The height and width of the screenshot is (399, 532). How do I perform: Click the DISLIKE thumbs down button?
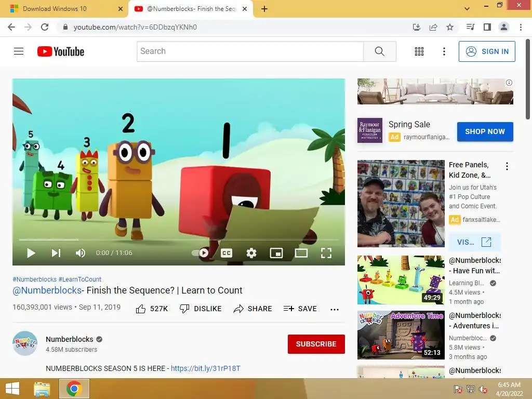pyautogui.click(x=201, y=309)
